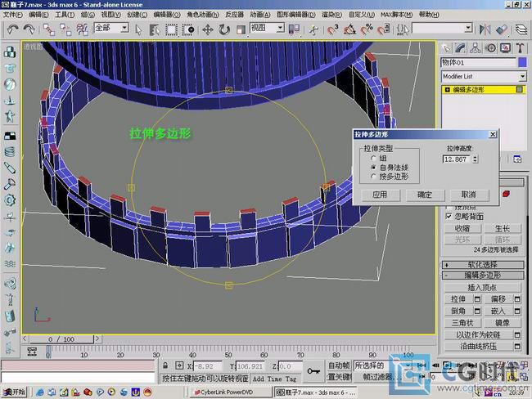The image size is (532, 399).
Task: Open the 文件(F) menu
Action: [12, 15]
